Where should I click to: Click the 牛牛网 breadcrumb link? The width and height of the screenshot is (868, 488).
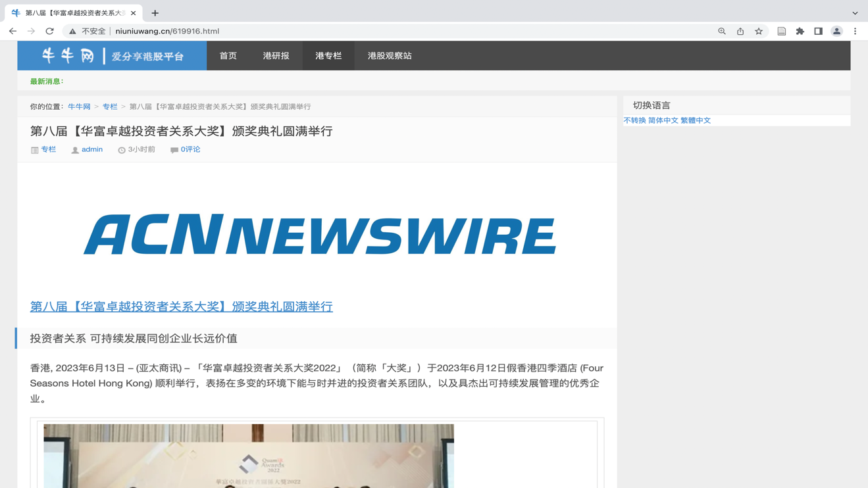point(79,107)
